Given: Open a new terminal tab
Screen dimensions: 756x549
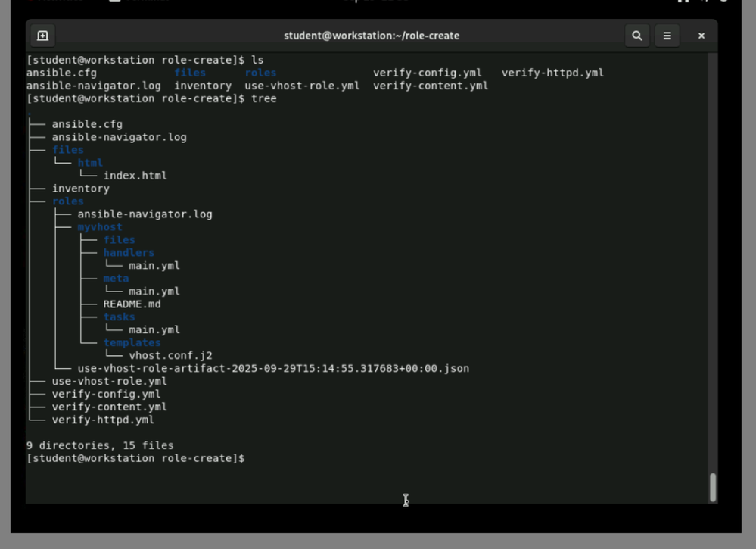Looking at the screenshot, I should click(42, 36).
